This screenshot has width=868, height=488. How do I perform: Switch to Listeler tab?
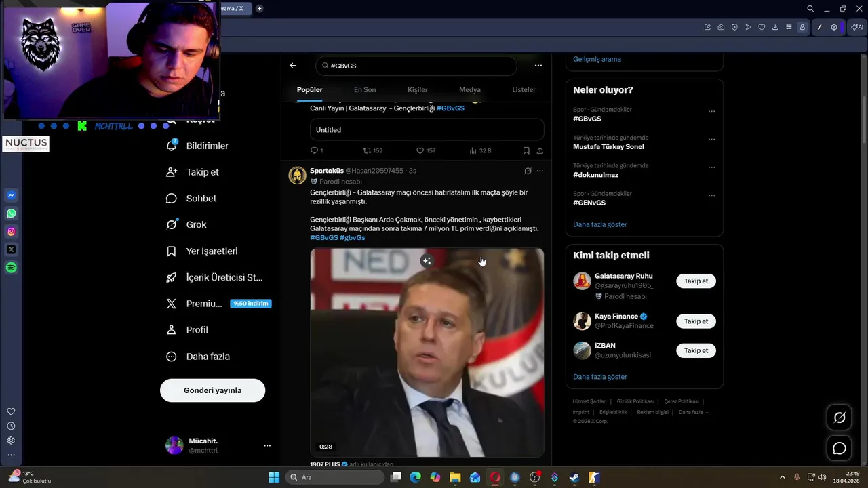tap(524, 89)
